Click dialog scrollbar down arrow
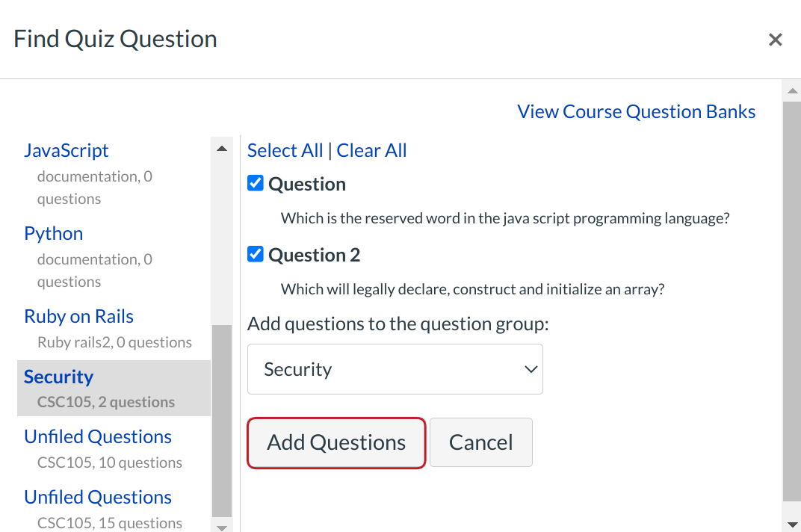Viewport: 801px width, 532px height. (x=791, y=525)
